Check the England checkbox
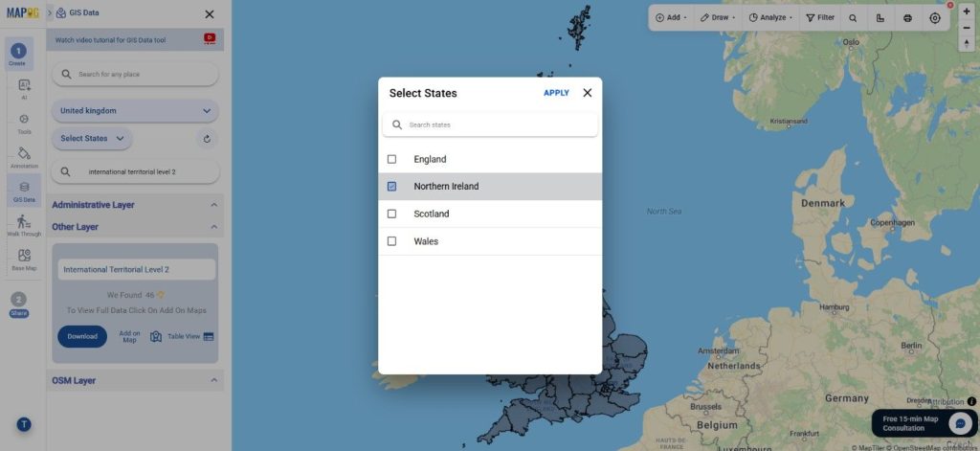The height and width of the screenshot is (451, 980). tap(391, 160)
